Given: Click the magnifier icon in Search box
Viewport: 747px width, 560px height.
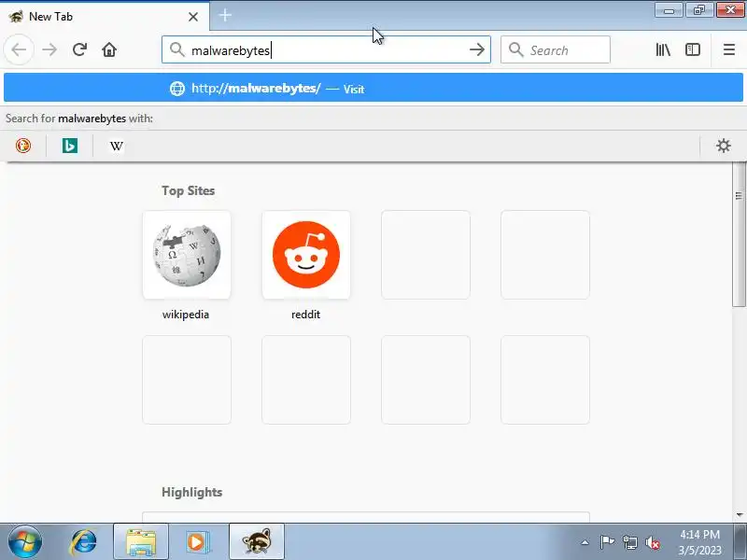Looking at the screenshot, I should pos(516,49).
